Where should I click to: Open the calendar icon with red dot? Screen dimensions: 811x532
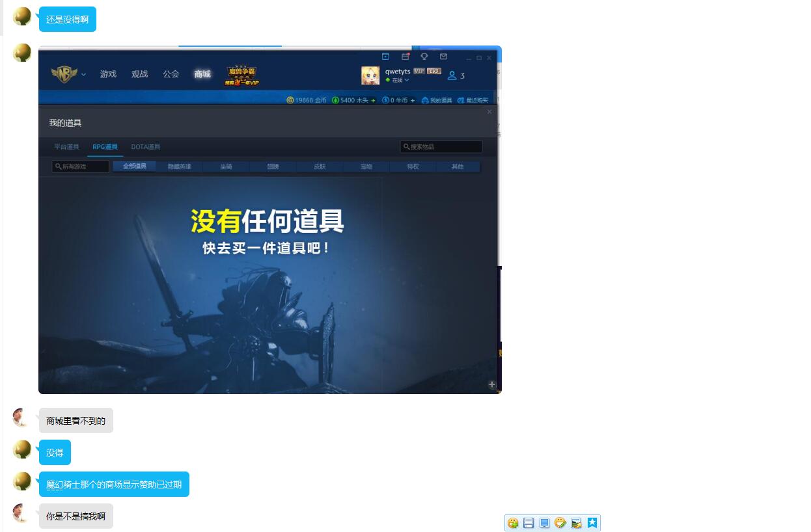coord(405,57)
